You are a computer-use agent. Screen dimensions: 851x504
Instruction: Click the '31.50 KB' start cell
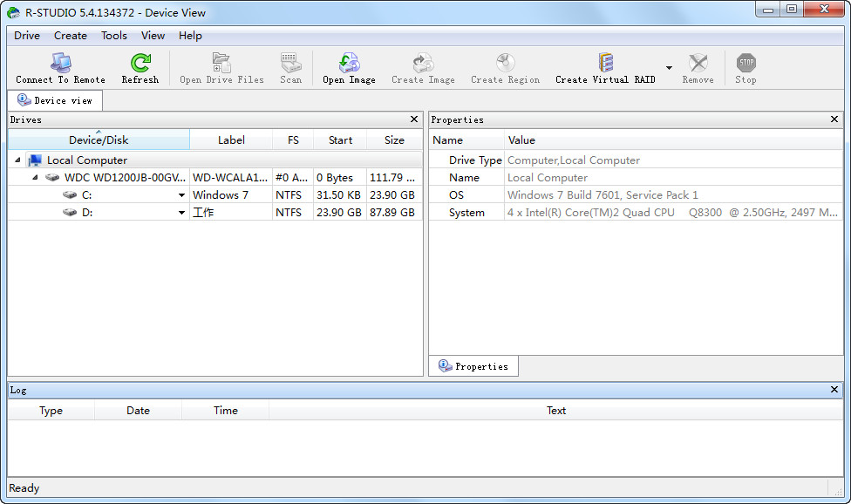340,194
